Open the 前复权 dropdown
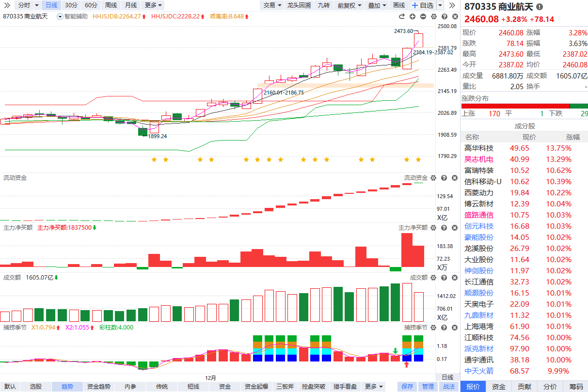The width and height of the screenshot is (588, 392). (349, 5)
